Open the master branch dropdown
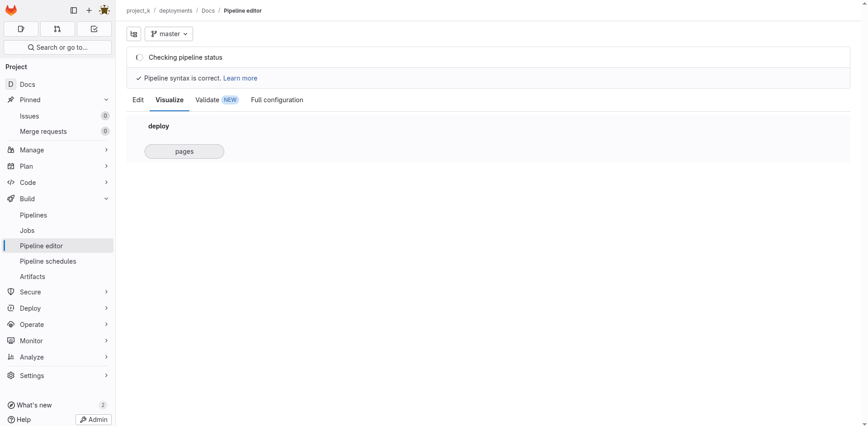The image size is (868, 426). 168,34
